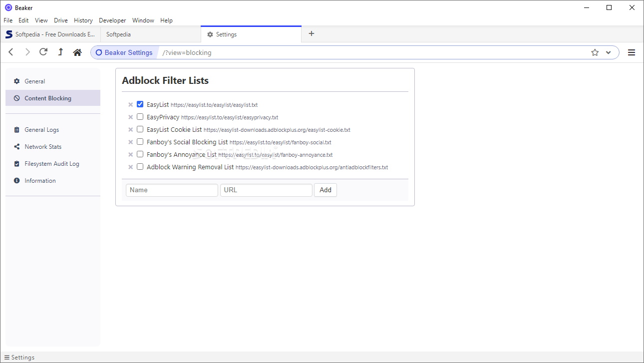Click the easylist.txt URL text

(214, 105)
